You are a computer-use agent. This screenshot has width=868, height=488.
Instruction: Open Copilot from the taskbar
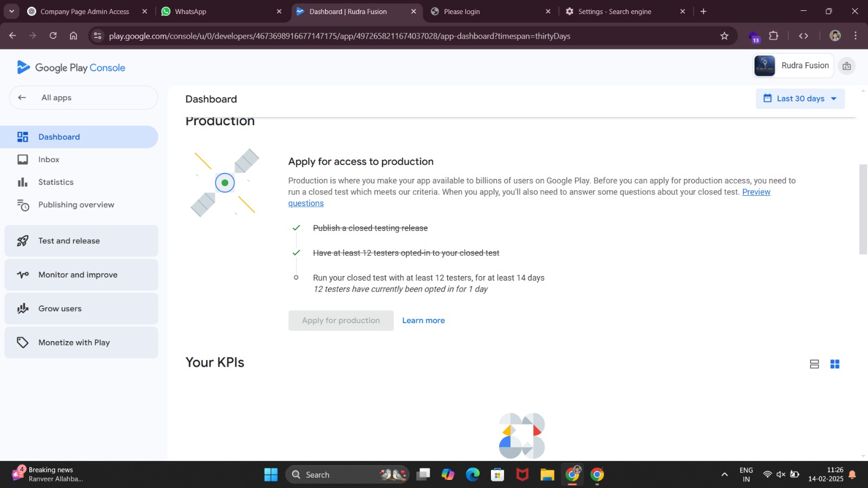448,475
